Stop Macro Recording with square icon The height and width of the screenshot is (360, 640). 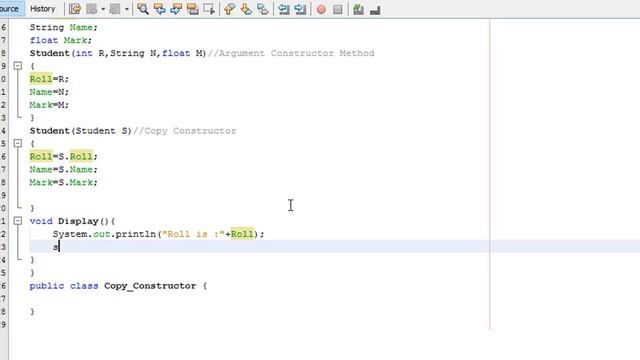(338, 9)
